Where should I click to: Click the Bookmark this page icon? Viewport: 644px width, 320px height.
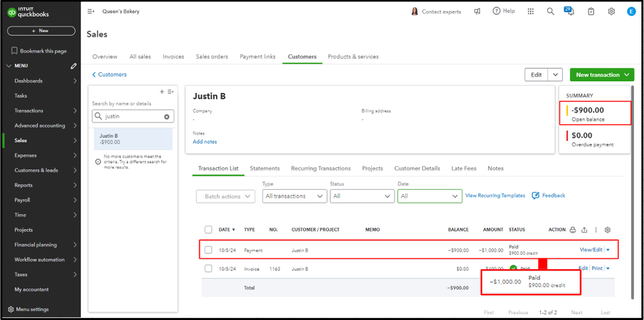[14, 51]
